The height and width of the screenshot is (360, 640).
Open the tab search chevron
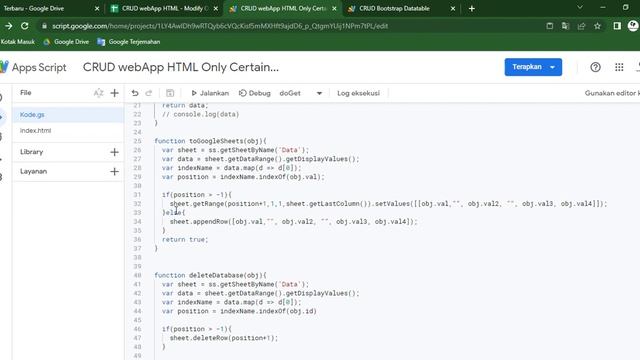[x=580, y=7]
